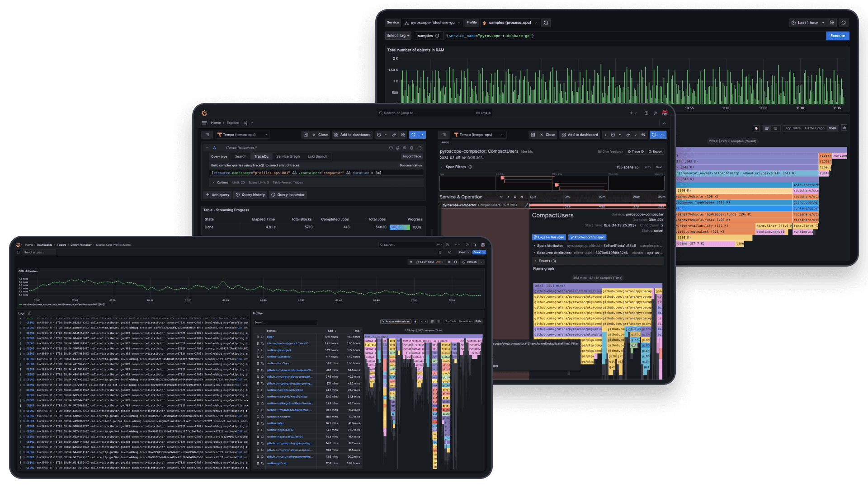Click the Grafana logo in Explore window
Image resolution: width=868 pixels, height=488 pixels.
click(x=204, y=113)
